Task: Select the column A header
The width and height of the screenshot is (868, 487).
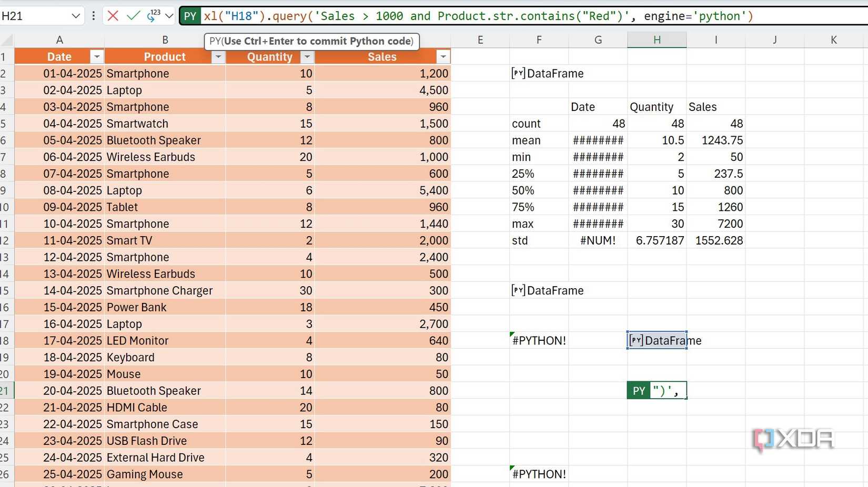Action: point(59,39)
